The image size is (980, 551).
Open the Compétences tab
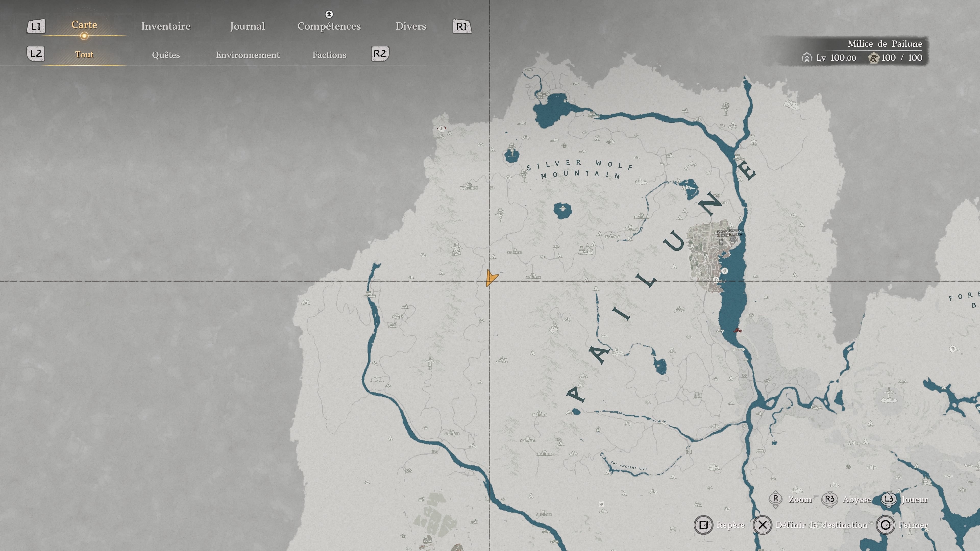pyautogui.click(x=329, y=27)
